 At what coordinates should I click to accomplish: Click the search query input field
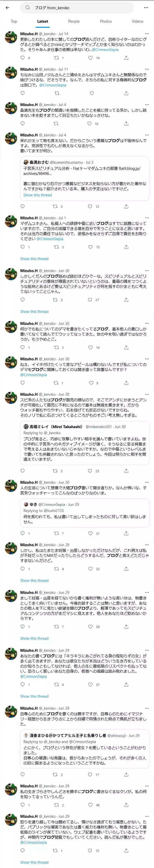tap(81, 7)
